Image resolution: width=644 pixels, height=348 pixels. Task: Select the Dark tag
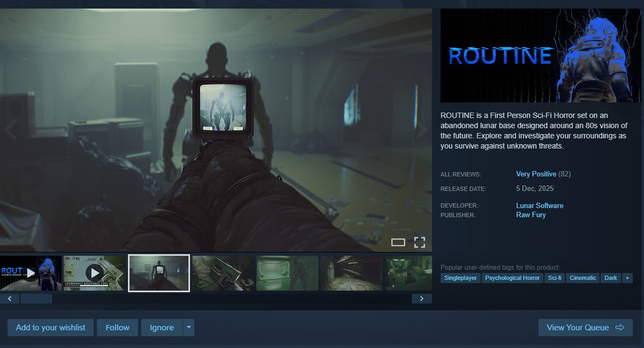(x=610, y=278)
